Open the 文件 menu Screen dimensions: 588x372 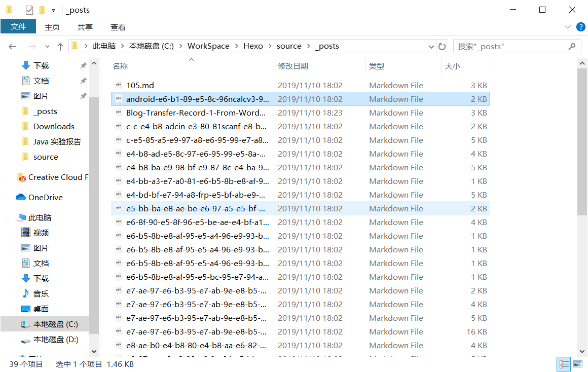(18, 27)
